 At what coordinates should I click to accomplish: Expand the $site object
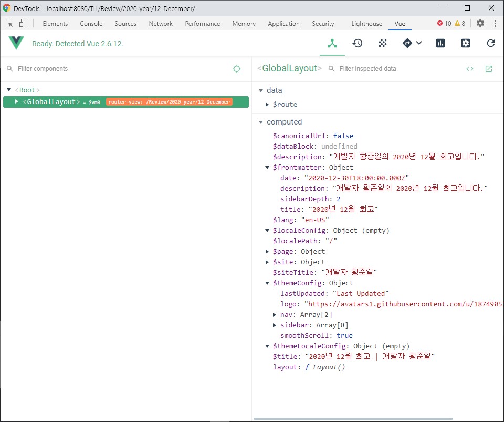coord(267,262)
